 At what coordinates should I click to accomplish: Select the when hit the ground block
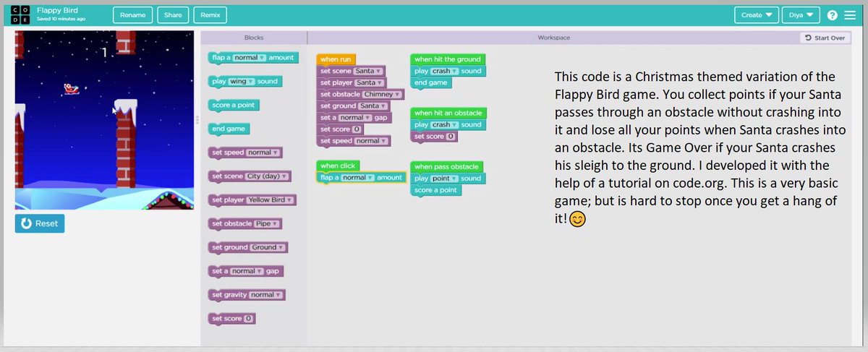click(447, 59)
